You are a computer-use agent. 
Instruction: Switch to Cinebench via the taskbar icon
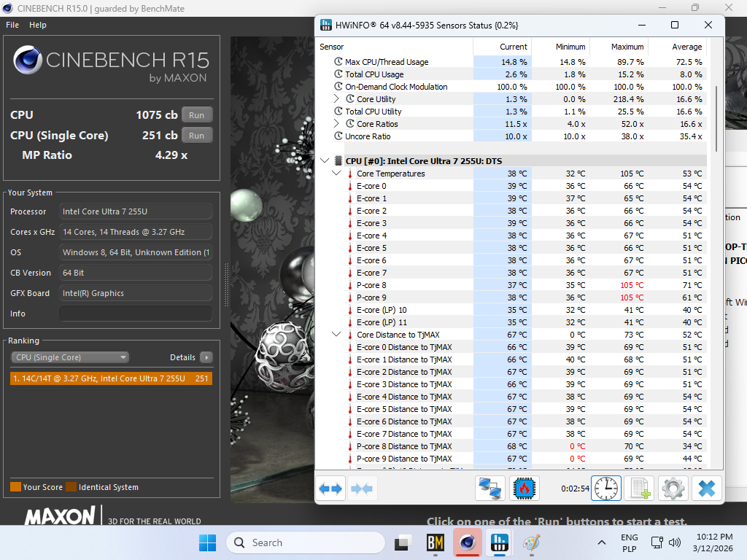468,542
